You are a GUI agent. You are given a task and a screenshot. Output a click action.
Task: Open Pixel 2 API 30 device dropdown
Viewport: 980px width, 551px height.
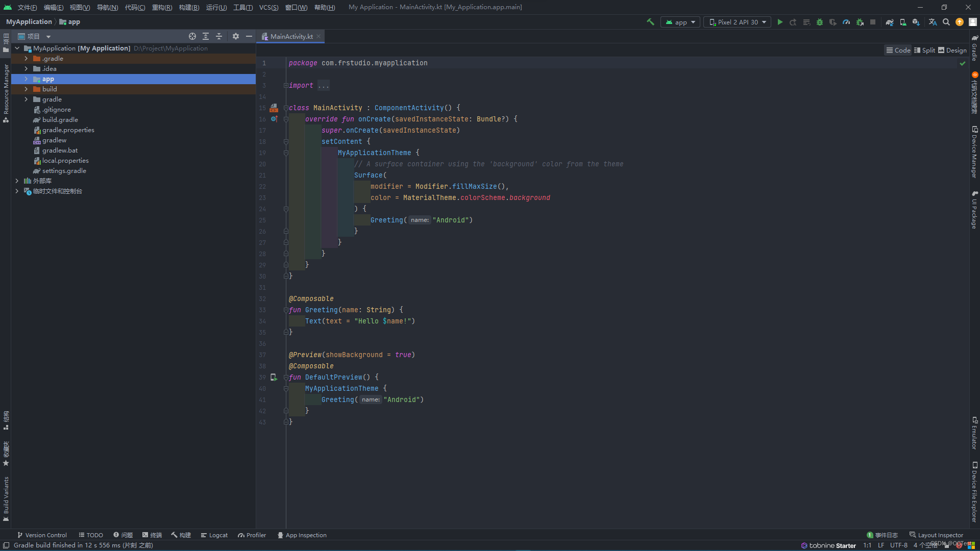point(737,22)
